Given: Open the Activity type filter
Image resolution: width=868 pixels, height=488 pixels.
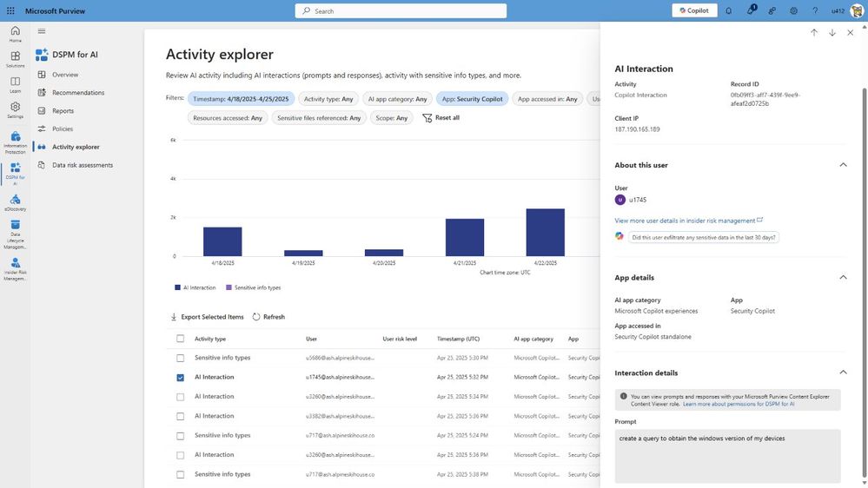Looking at the screenshot, I should point(328,99).
